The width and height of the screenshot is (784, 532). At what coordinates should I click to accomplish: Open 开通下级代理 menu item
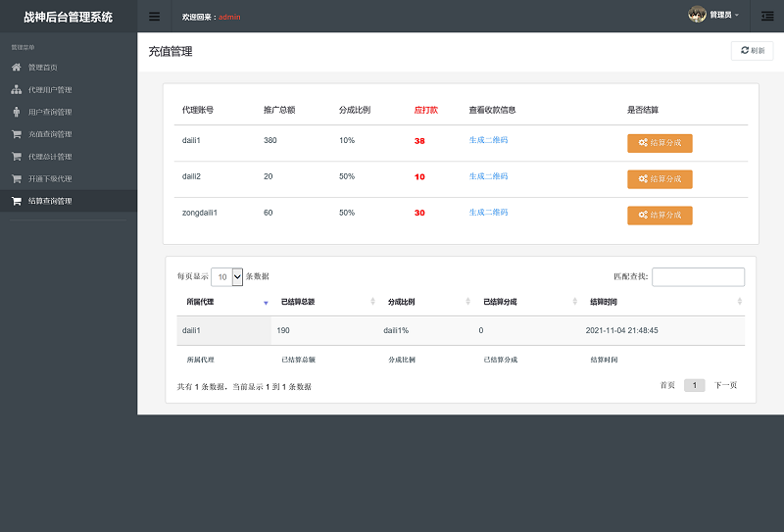point(69,178)
